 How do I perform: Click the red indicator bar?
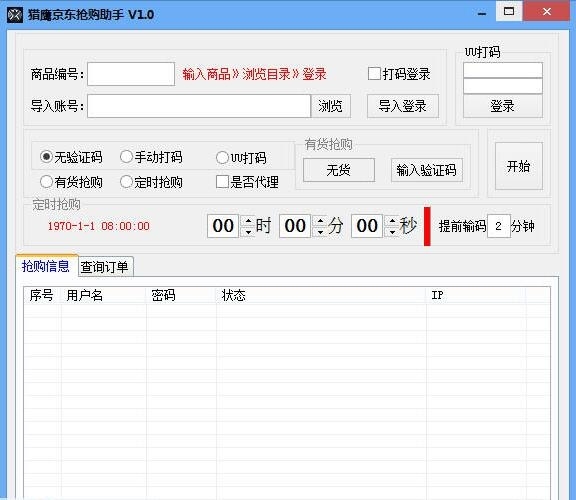tap(427, 226)
